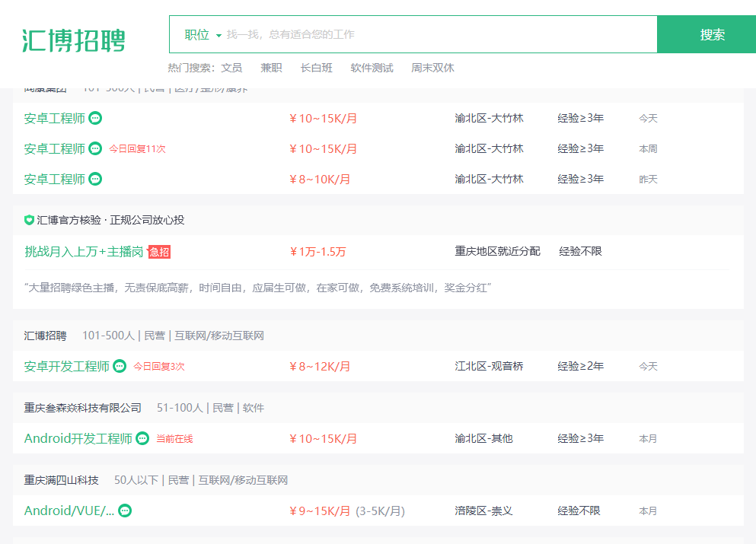Open Android开发工程师 job listing

click(78, 438)
